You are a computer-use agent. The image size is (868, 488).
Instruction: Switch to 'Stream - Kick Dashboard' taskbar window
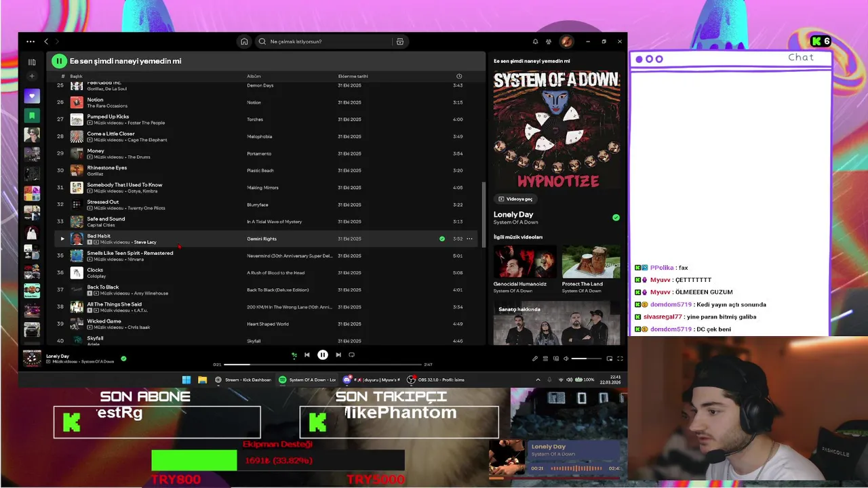[x=243, y=380]
